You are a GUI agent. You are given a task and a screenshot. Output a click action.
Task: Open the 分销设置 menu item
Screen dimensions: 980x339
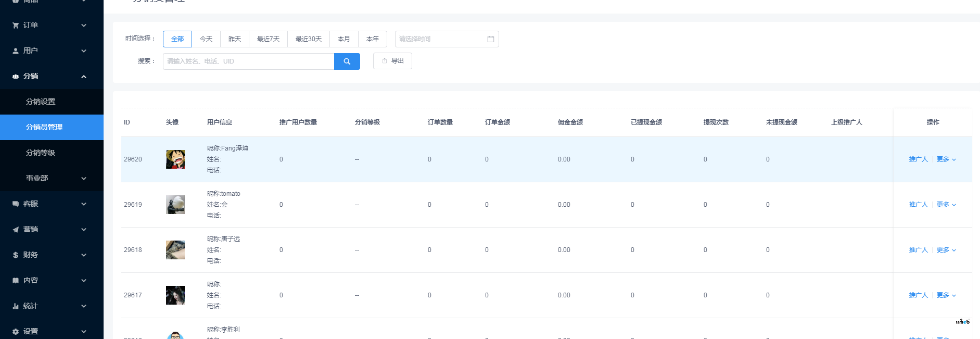(41, 102)
